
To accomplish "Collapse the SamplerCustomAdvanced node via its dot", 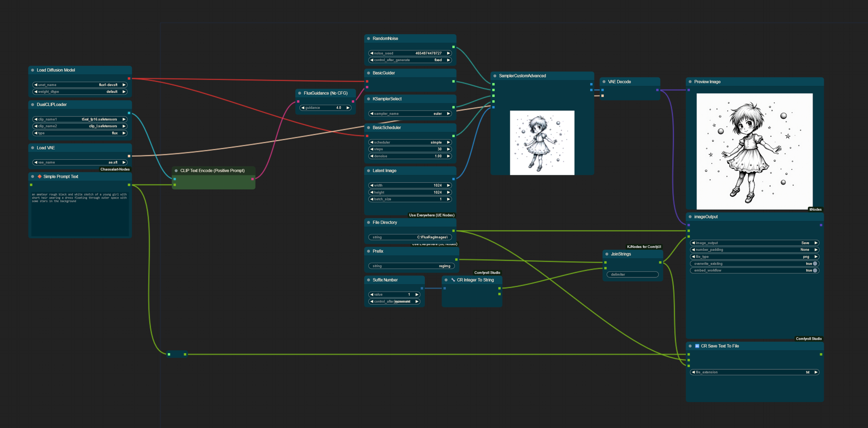I will [x=495, y=76].
